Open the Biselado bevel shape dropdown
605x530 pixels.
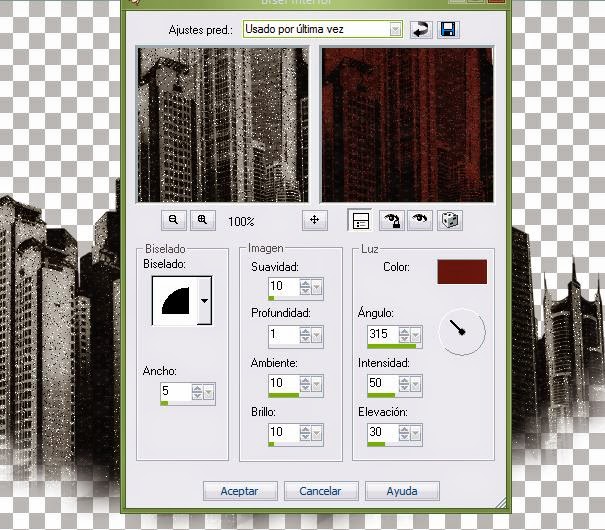[x=204, y=300]
